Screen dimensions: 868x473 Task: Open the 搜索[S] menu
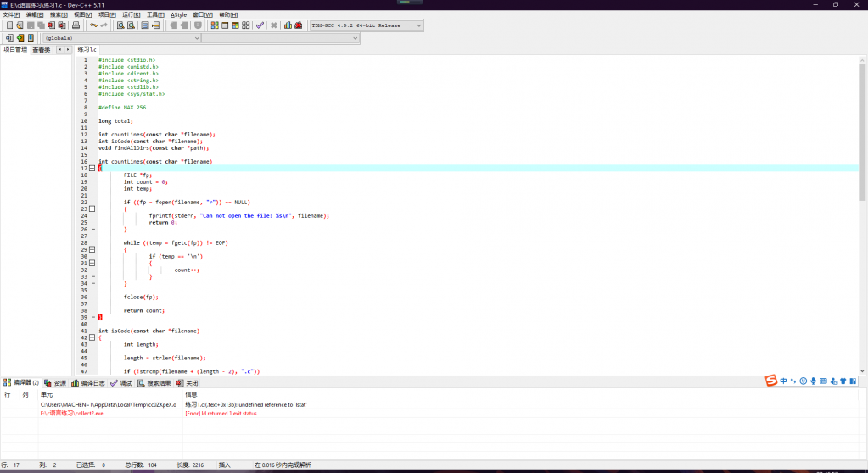pos(59,15)
